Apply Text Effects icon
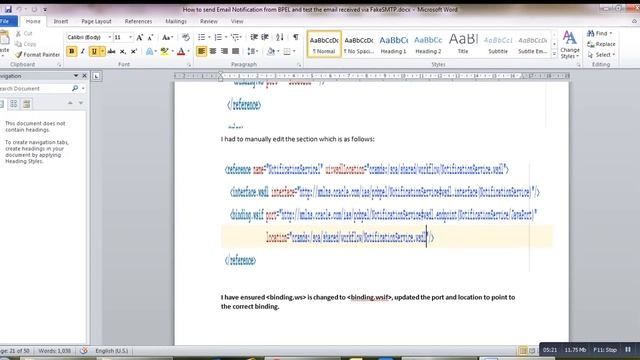640x360 pixels. pyautogui.click(x=150, y=51)
